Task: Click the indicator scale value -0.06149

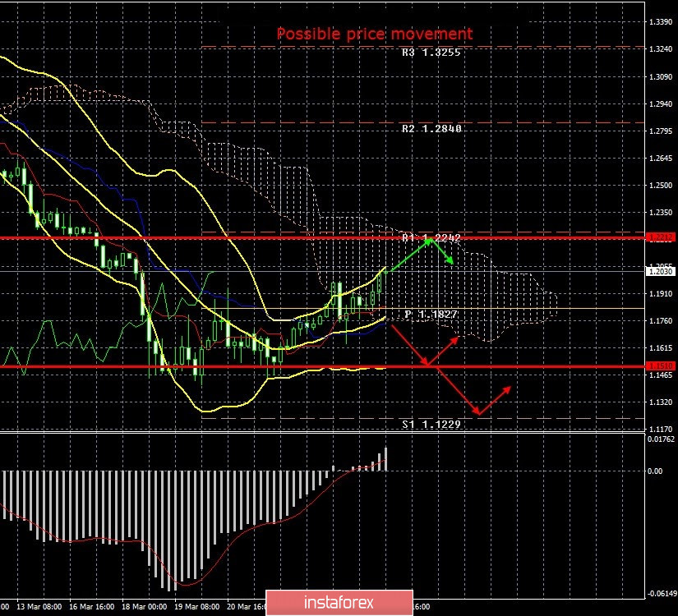Action: tap(662, 594)
